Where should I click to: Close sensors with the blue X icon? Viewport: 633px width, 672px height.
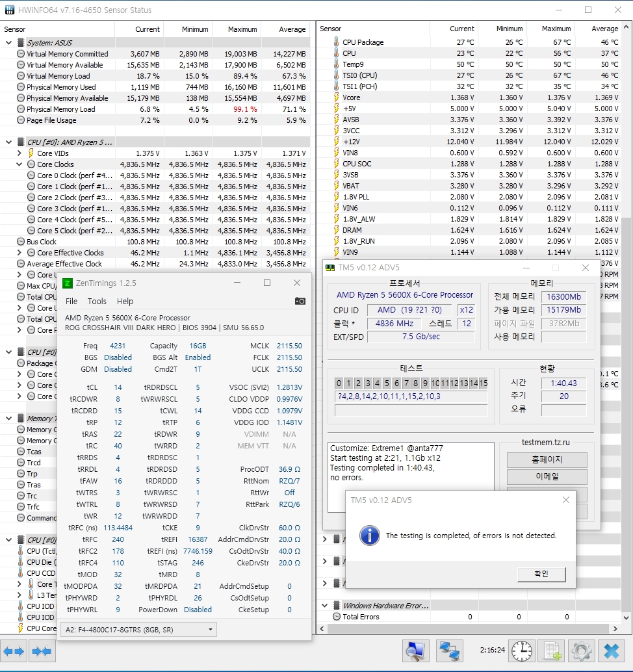(611, 651)
